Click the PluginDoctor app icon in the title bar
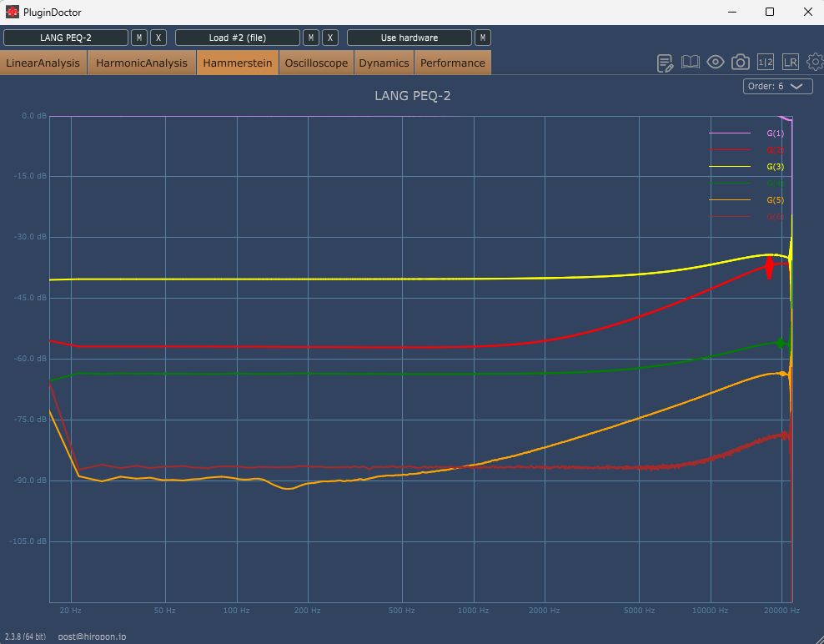 click(12, 12)
